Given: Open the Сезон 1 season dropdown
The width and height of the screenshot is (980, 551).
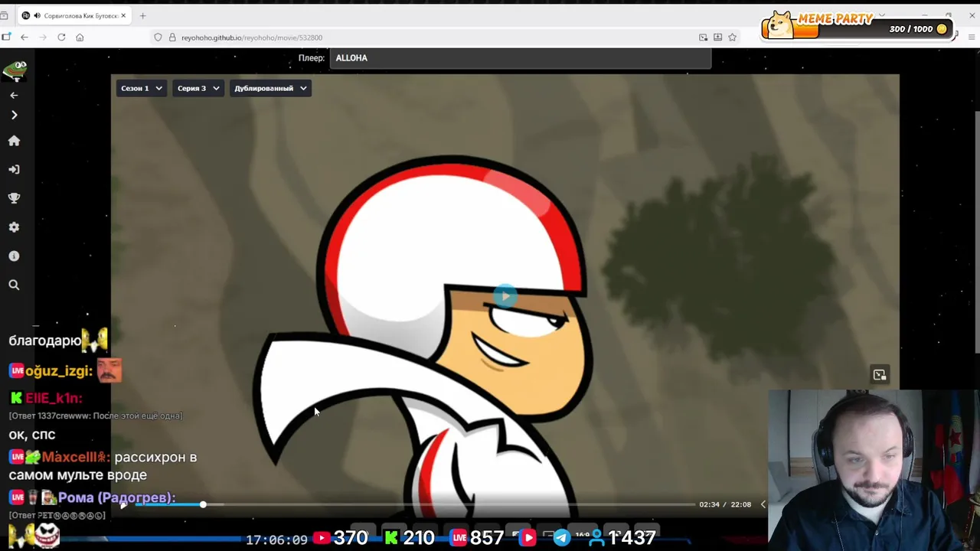Looking at the screenshot, I should pos(142,88).
